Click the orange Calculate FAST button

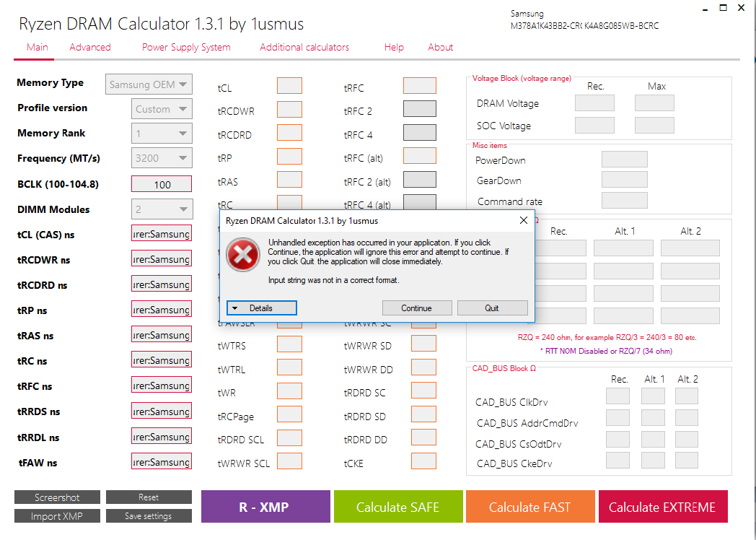[x=530, y=507]
